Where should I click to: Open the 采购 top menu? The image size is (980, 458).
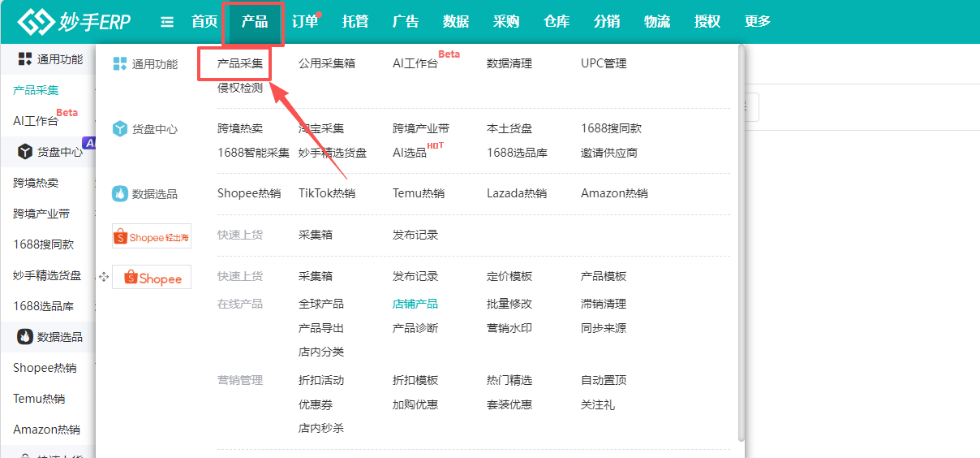click(506, 22)
